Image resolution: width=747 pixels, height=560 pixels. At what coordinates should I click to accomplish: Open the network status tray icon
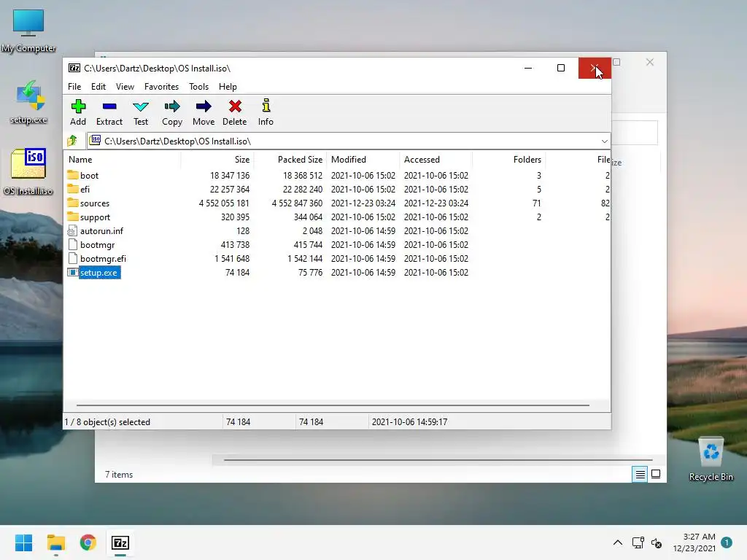click(x=638, y=542)
